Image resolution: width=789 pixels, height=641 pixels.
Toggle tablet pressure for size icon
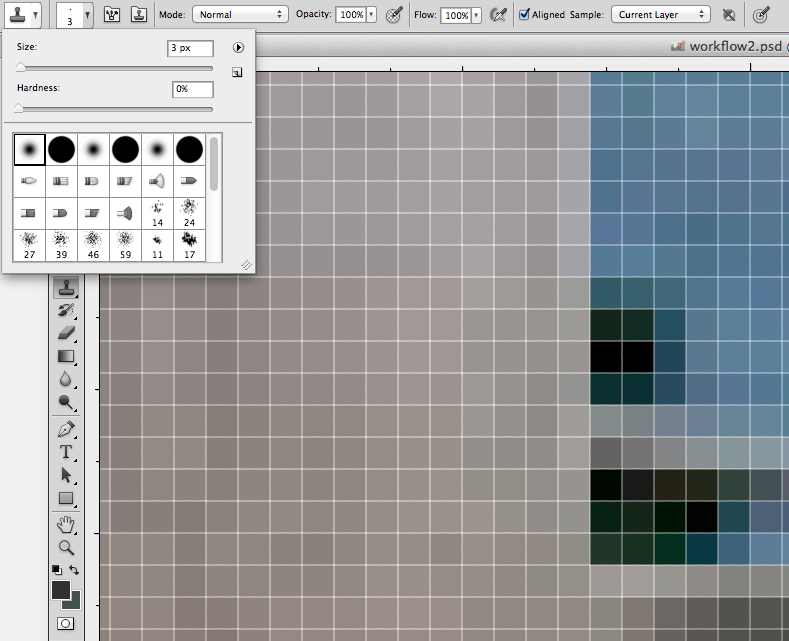pos(761,15)
